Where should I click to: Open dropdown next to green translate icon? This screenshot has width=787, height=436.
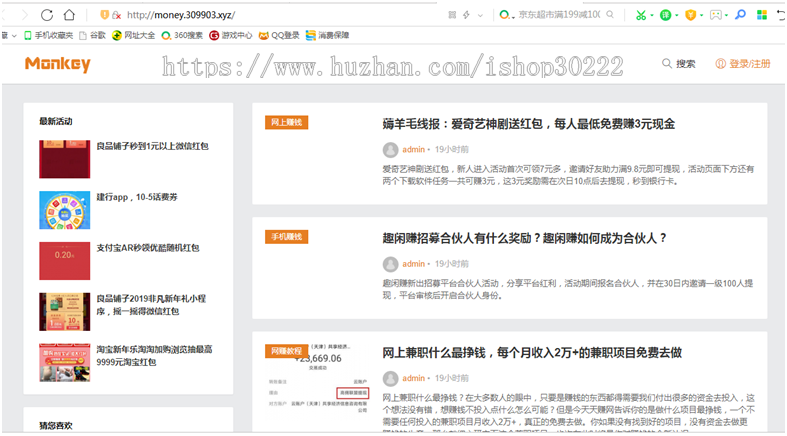tap(677, 16)
